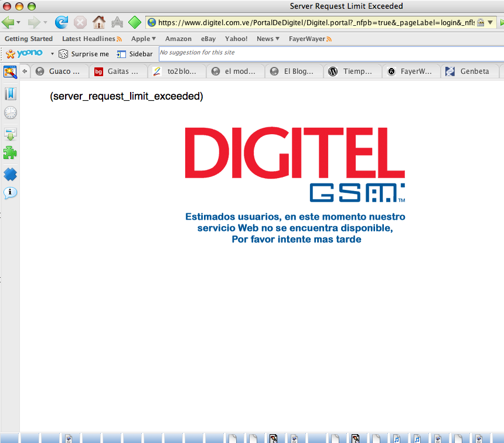This screenshot has height=443, width=504.
Task: Open the home page via house icon
Action: pyautogui.click(x=99, y=22)
